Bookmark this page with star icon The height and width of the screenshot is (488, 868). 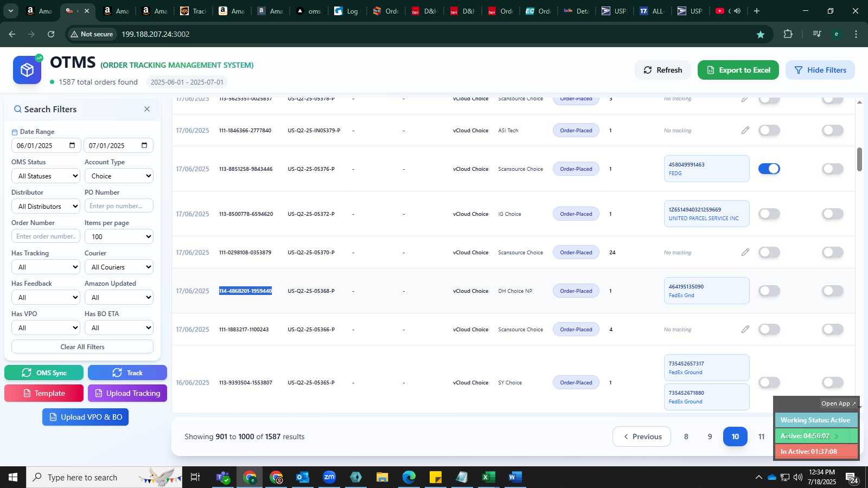click(x=761, y=34)
